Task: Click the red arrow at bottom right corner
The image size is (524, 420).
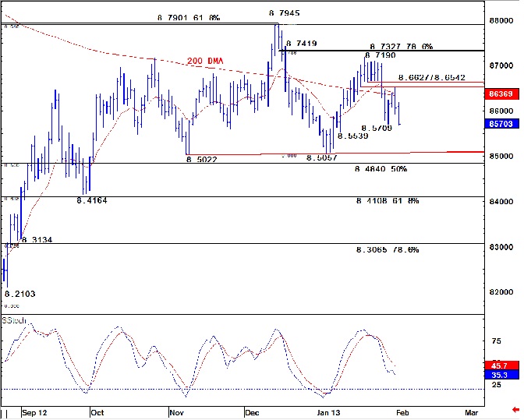Action: click(x=515, y=408)
